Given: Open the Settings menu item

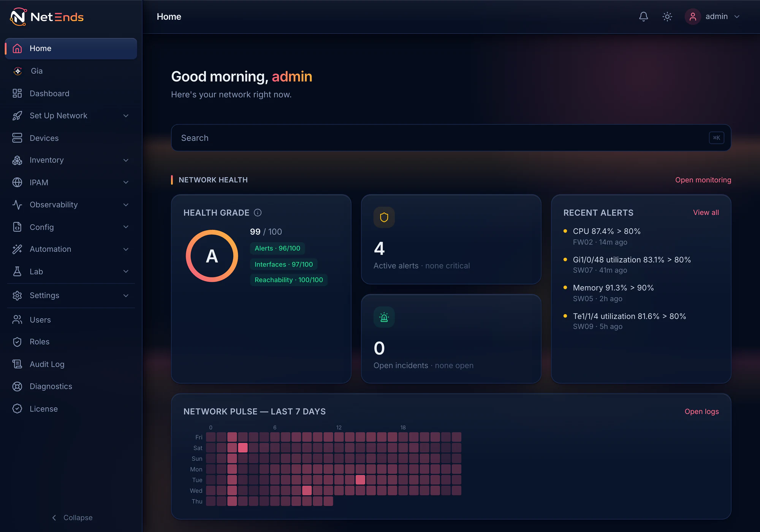Looking at the screenshot, I should 71,295.
